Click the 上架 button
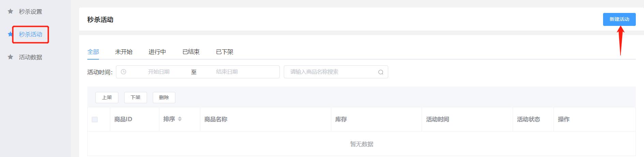This screenshot has width=644, height=157. [107, 97]
